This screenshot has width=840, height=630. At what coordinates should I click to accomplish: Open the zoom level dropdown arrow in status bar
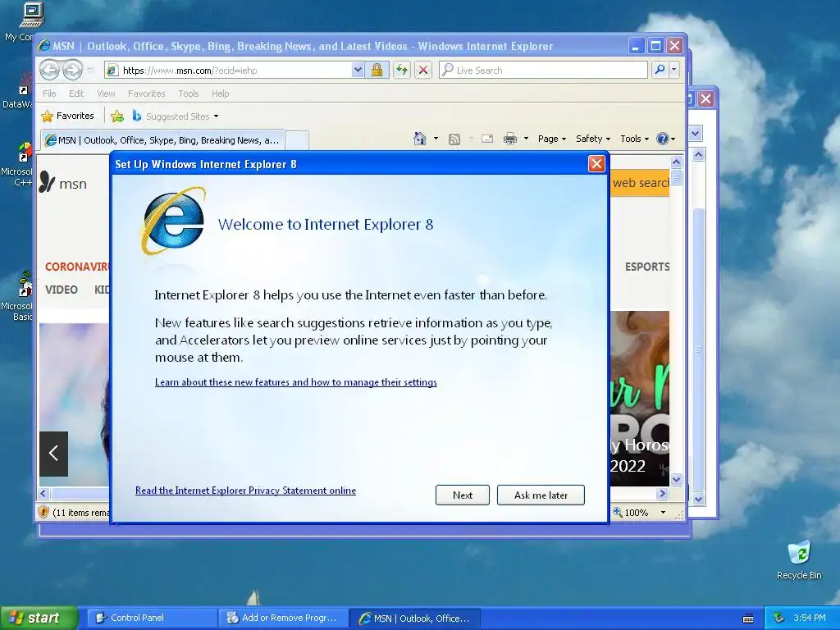pos(663,513)
